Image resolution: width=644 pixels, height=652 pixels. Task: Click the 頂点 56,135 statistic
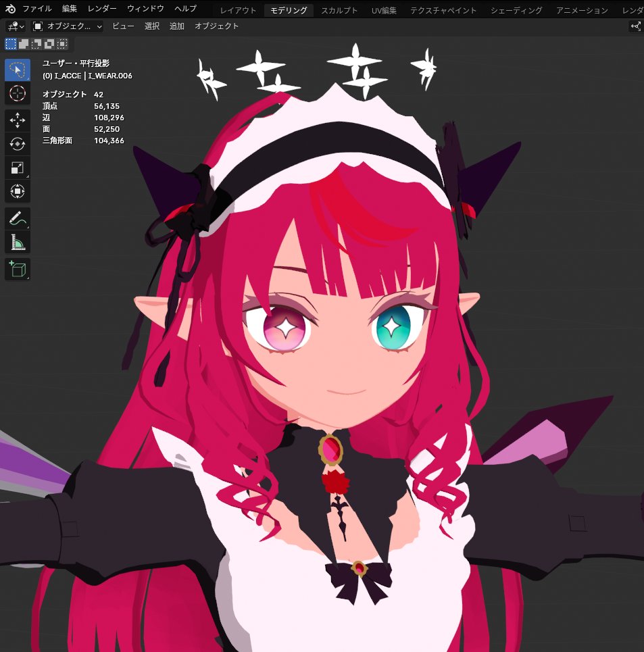81,106
